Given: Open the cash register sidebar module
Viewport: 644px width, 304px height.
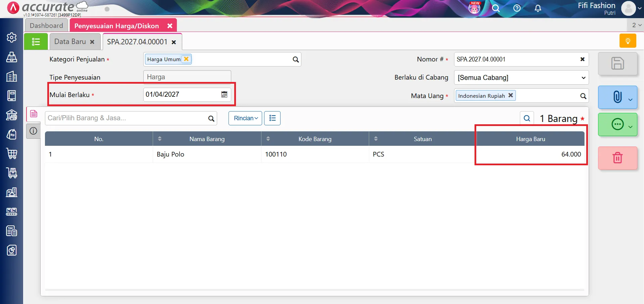Looking at the screenshot, I should tap(12, 57).
